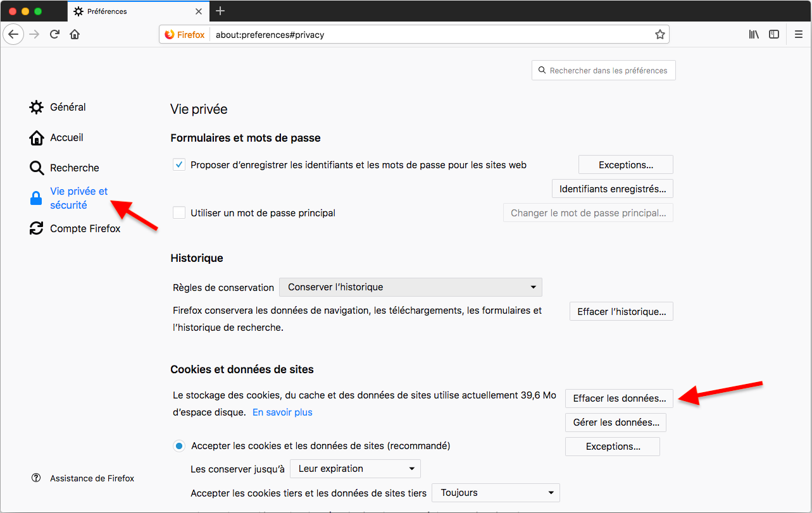Click Effacer les données… button
This screenshot has height=513, width=812.
pos(620,399)
